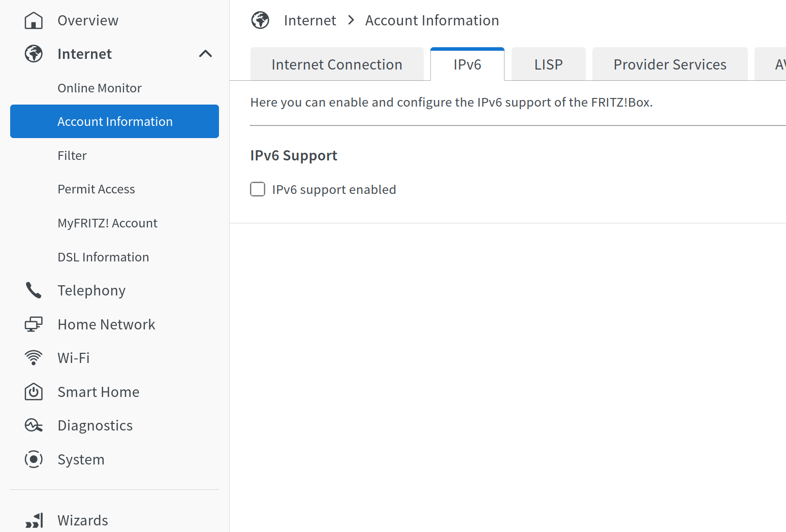This screenshot has width=786, height=532.
Task: Select DSL Information in the sidebar
Action: pos(103,256)
